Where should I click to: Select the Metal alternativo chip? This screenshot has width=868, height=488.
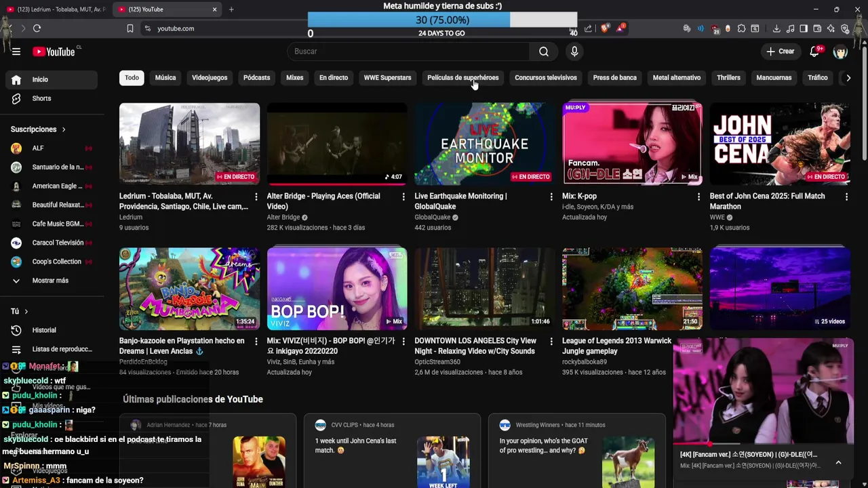pos(677,78)
